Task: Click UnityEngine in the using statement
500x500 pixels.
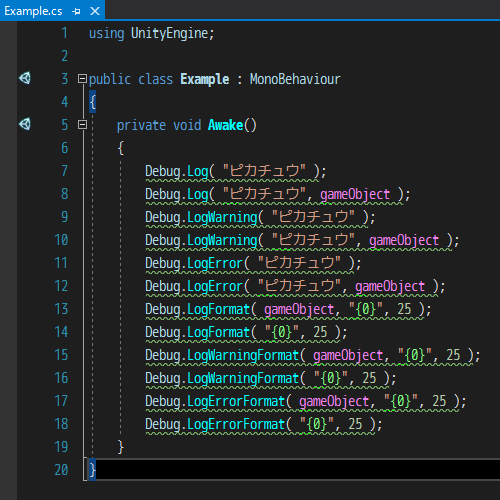Action: tap(170, 33)
